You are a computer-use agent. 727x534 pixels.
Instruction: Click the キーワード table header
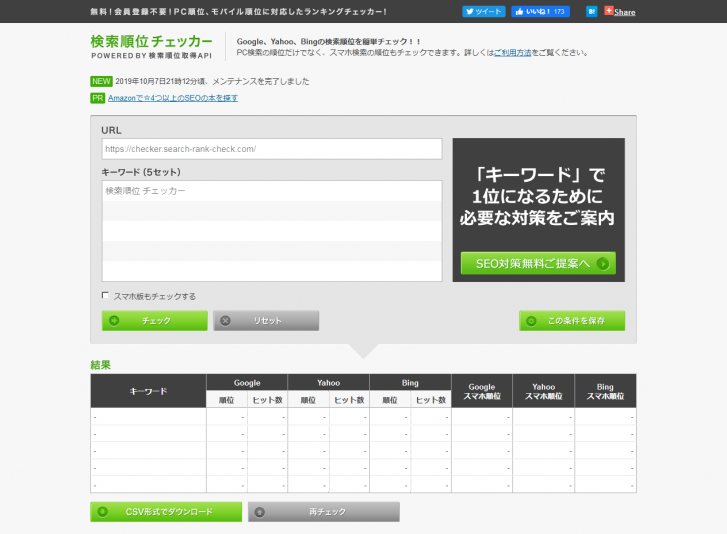tap(148, 391)
